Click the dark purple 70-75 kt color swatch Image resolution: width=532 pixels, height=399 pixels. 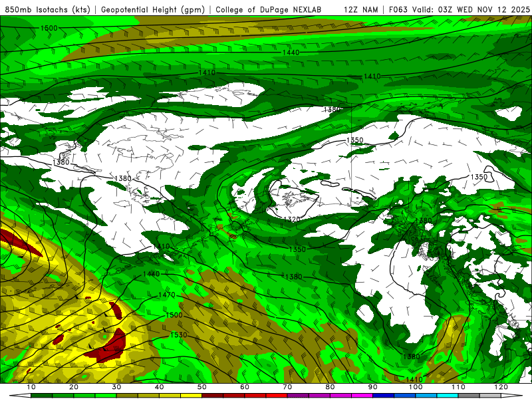pyautogui.click(x=298, y=396)
